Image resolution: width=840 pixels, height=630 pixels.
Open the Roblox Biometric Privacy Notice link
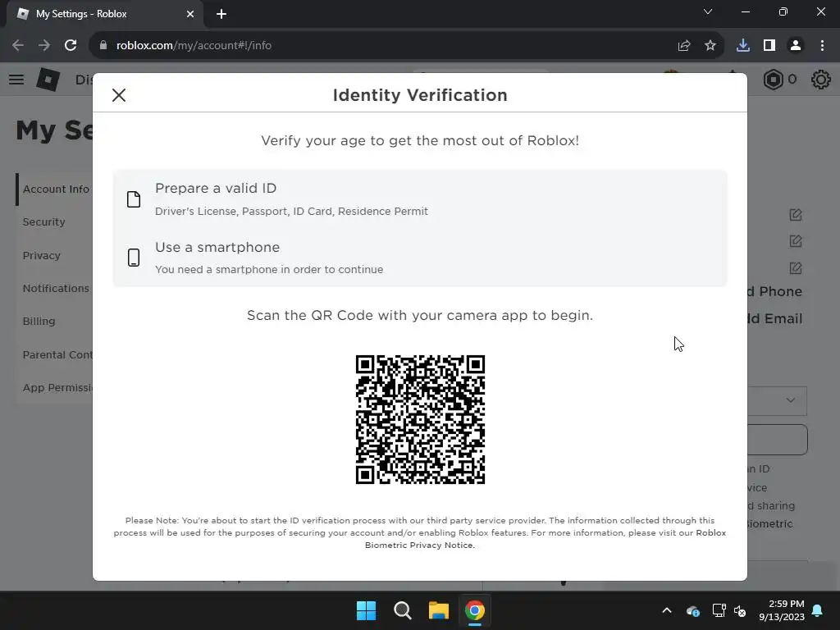click(546, 539)
